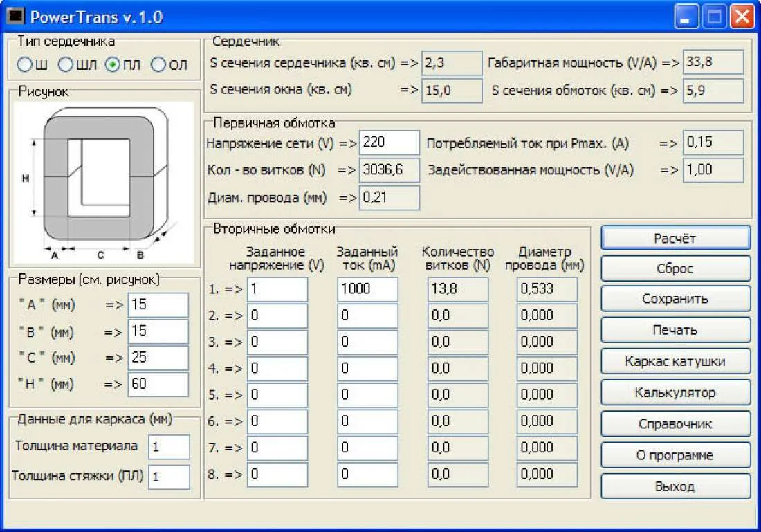
Task: Show the О программе dialog
Action: pos(675,455)
